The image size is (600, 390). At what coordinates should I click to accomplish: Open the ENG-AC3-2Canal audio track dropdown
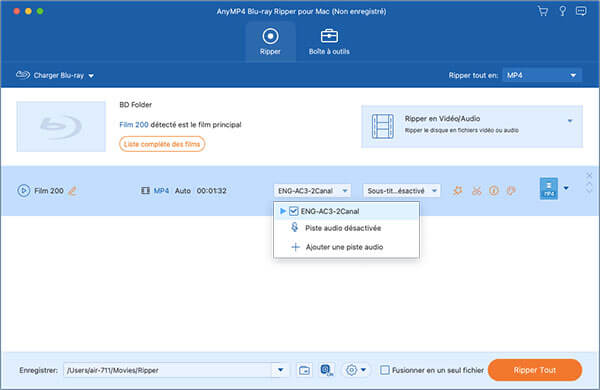(x=312, y=191)
